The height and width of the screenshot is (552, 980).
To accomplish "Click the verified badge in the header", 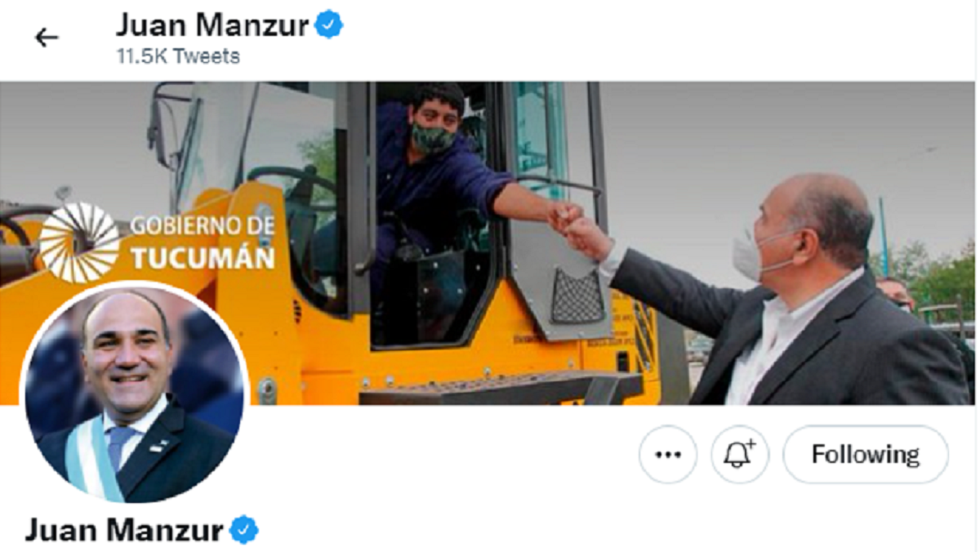I will click(329, 26).
